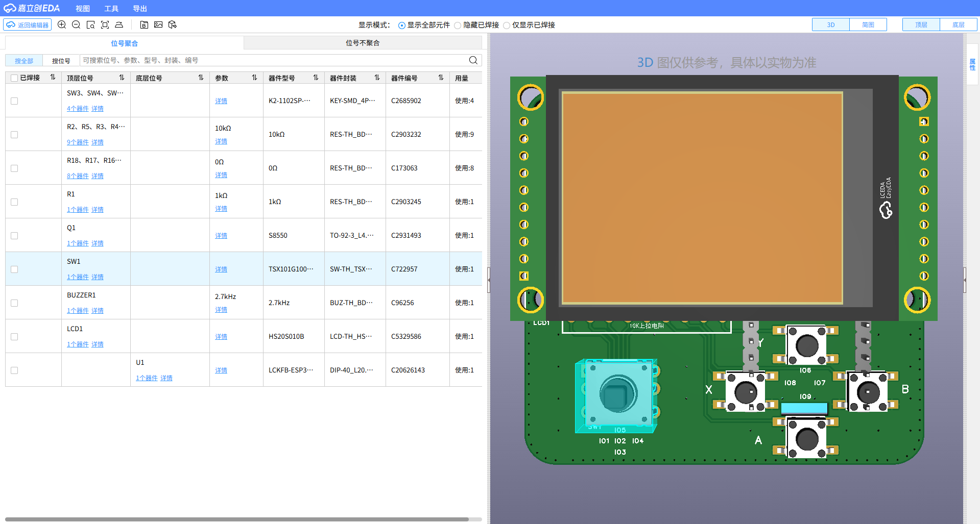
Task: Click the export BOM file icon
Action: [x=144, y=24]
